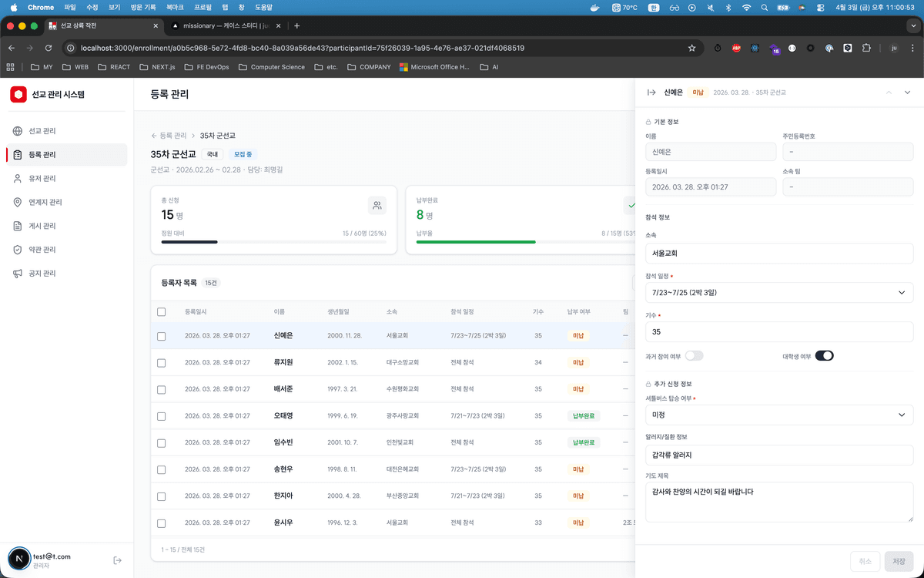This screenshot has width=924, height=578.
Task: Collapse the detail panel using arrow icon
Action: (651, 92)
